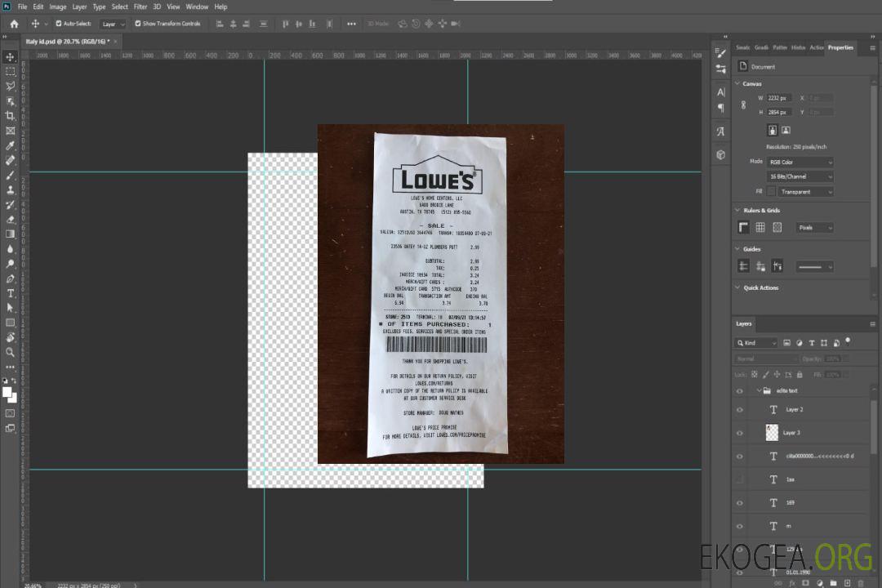Screen dimensions: 882x588
Task: Select the Pen tool
Action: (x=10, y=278)
